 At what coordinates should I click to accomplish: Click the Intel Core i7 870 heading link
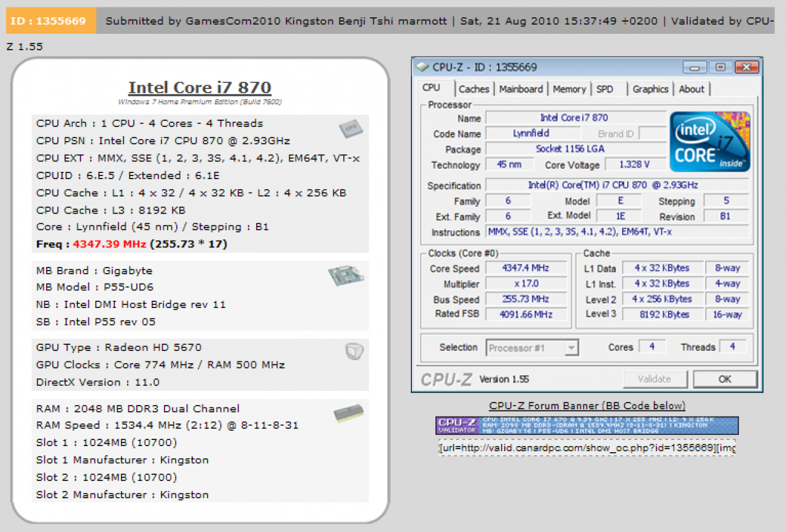coord(200,88)
